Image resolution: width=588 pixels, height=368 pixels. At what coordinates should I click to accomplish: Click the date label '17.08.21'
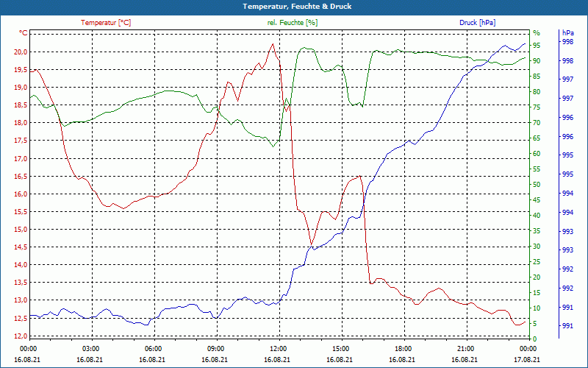[x=528, y=359]
